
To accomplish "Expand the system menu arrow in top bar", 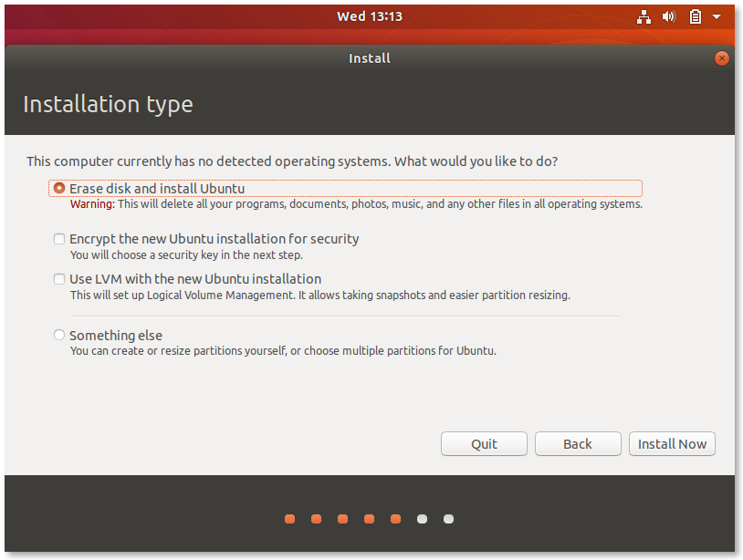I will coord(717,17).
